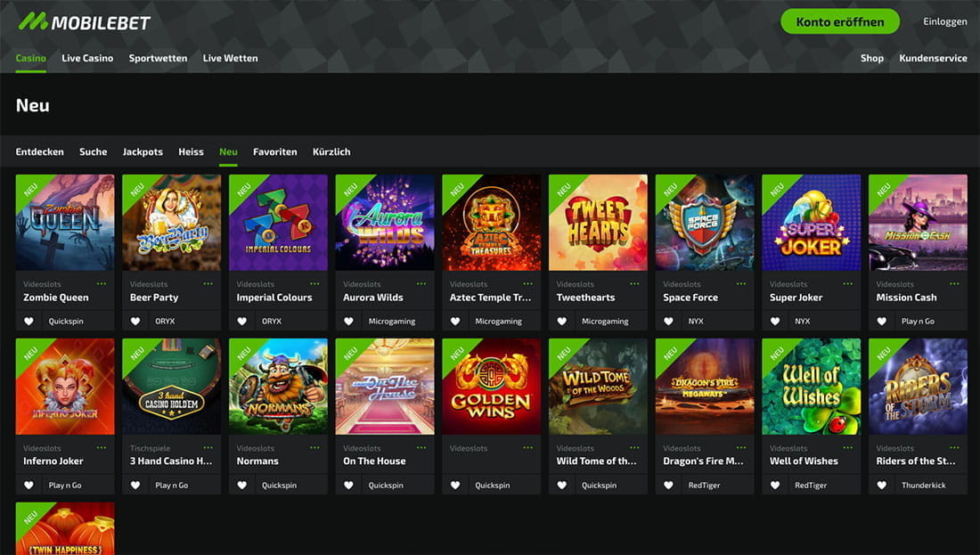Viewport: 980px width, 555px height.
Task: Click the three dots on On The House
Action: (x=421, y=447)
